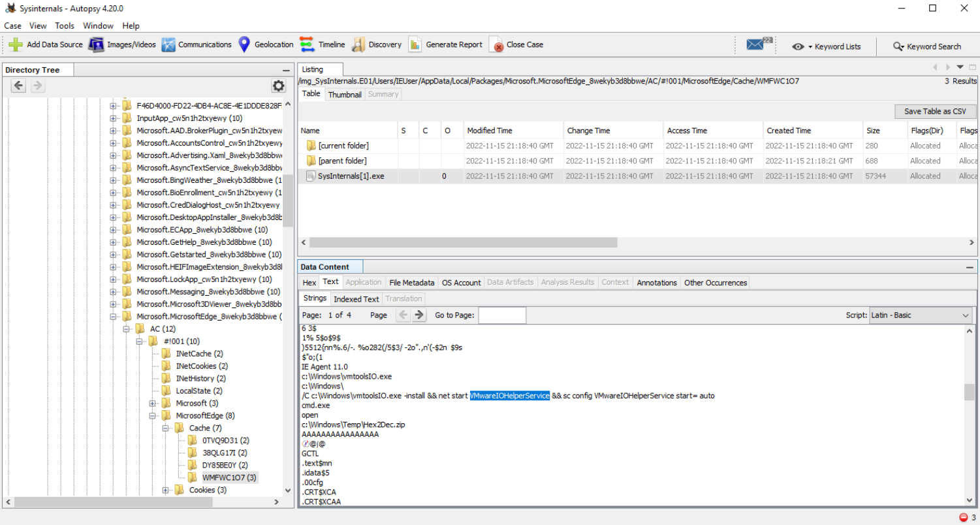Click the listing table horizontal scrollbar
Image resolution: width=980 pixels, height=525 pixels.
pos(464,242)
